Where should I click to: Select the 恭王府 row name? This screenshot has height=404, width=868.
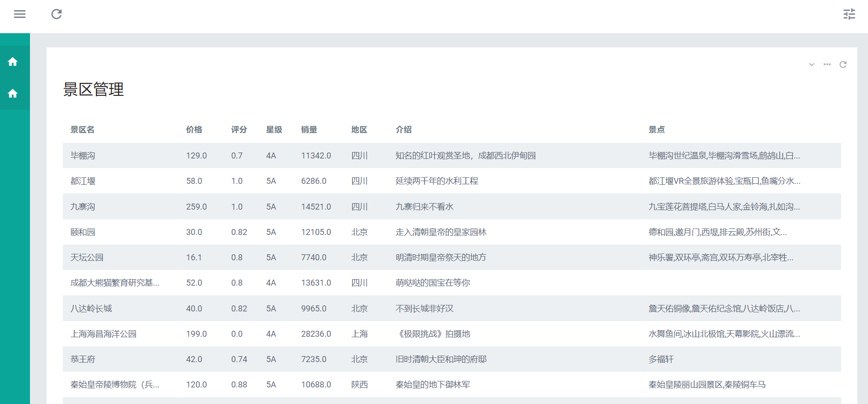click(x=83, y=359)
